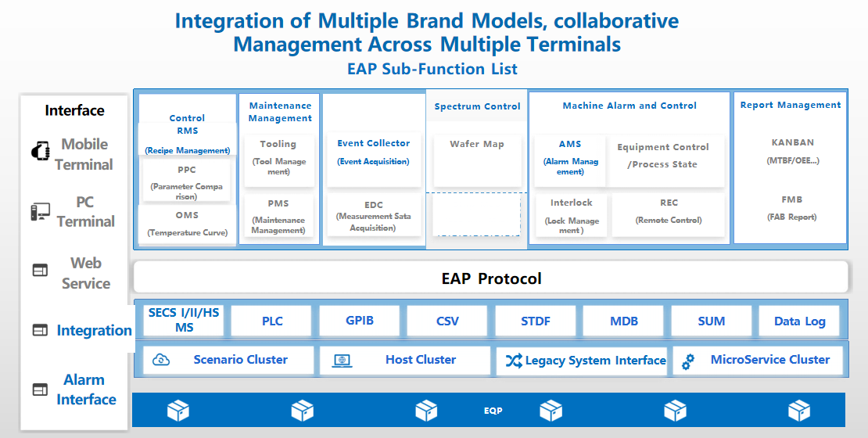Click the MDB protocol box

pos(623,321)
